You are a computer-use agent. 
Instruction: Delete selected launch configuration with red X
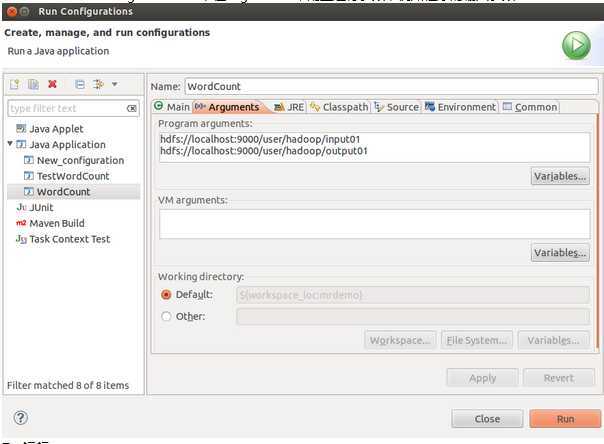pos(52,84)
